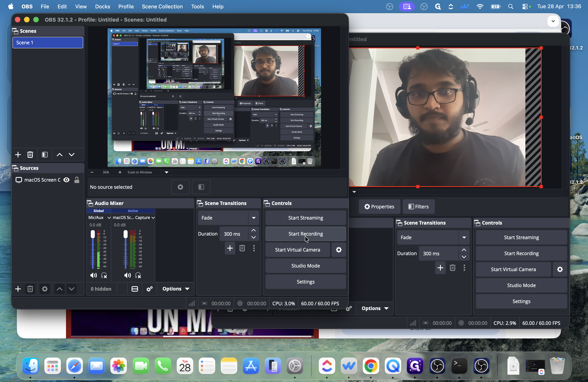588x382 pixels.
Task: Open Audio Mixer Options dropdown
Action: [176, 289]
